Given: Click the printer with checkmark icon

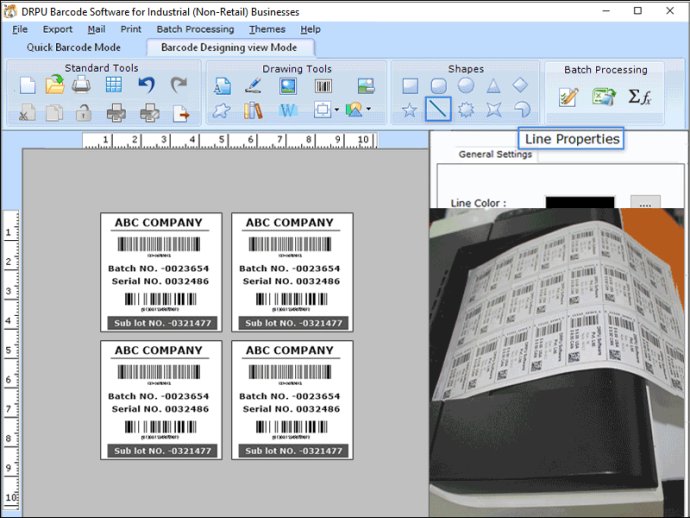Looking at the screenshot, I should pos(116,113).
